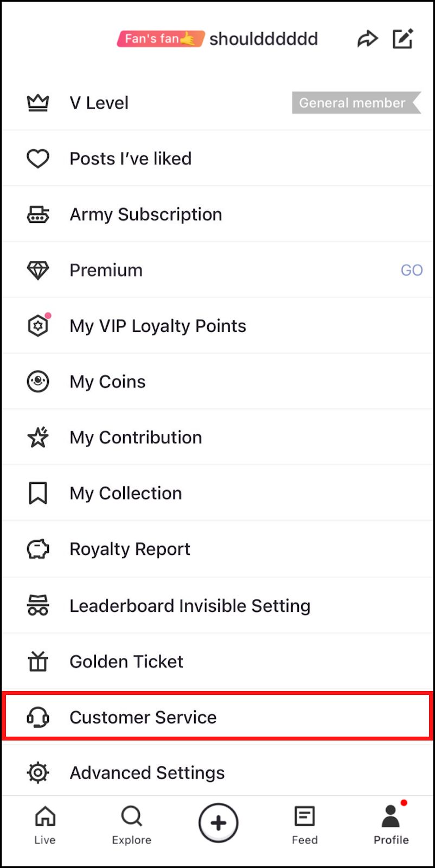Tap the bookmark My Collection icon

(x=38, y=493)
